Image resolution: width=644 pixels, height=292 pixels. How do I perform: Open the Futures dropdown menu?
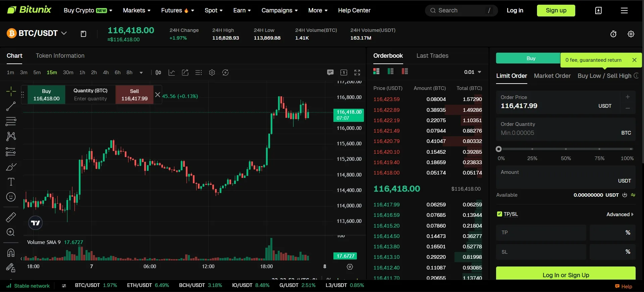[177, 10]
